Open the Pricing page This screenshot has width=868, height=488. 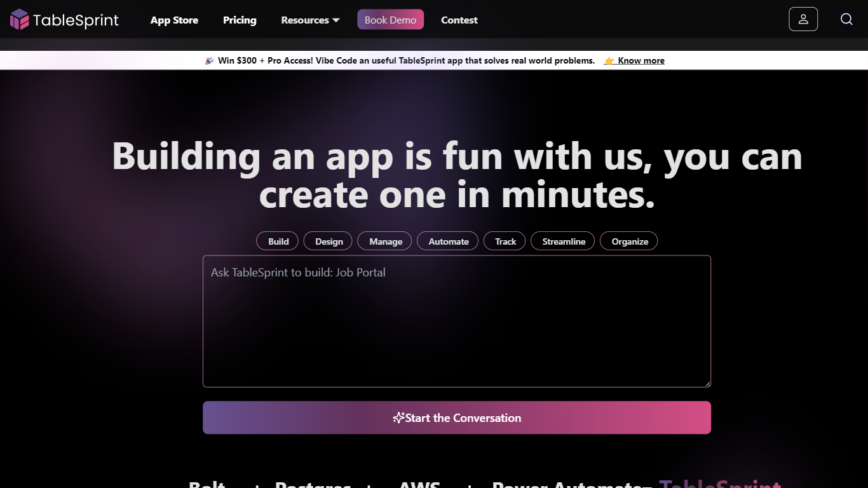(240, 20)
